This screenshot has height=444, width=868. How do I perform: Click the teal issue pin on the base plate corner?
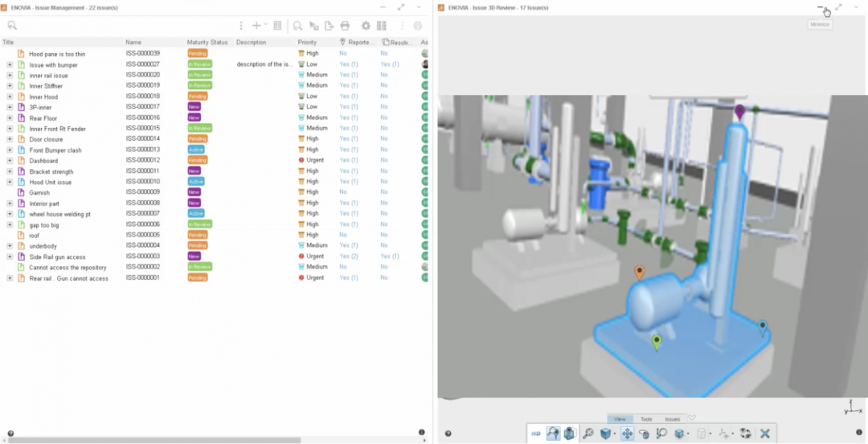[x=762, y=328]
